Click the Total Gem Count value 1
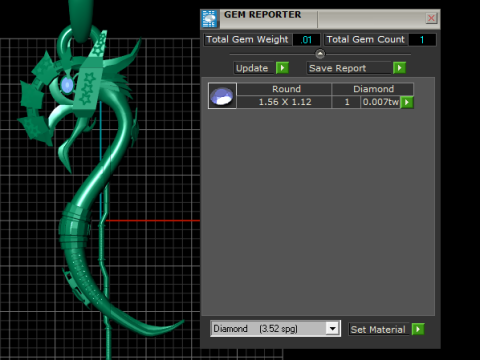 tap(422, 40)
